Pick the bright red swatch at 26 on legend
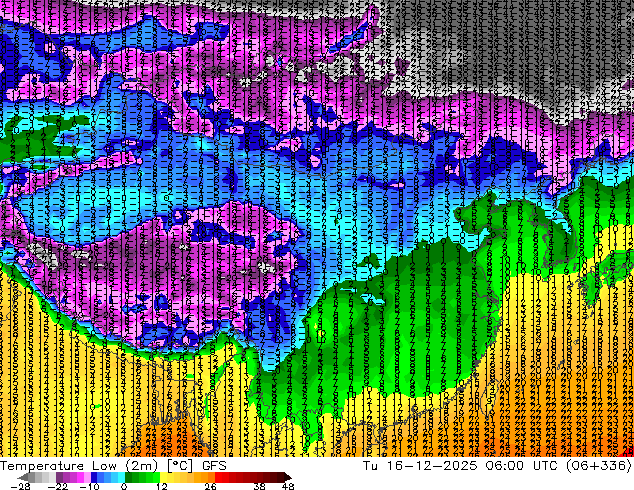This screenshot has height=490, width=634. coord(218,477)
